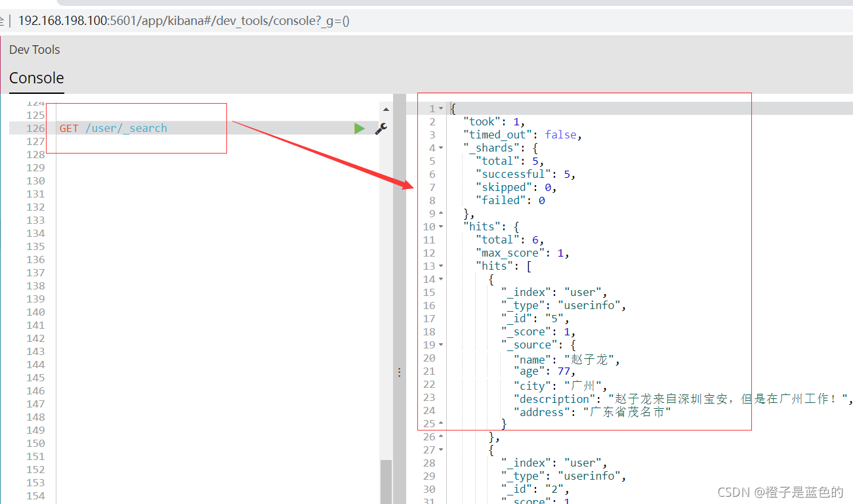This screenshot has width=853, height=504.
Task: Click the fold marker on line 9
Action: (441, 213)
